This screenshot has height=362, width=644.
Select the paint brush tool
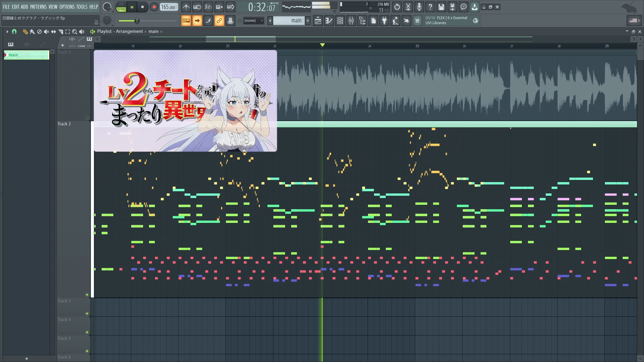click(32, 32)
